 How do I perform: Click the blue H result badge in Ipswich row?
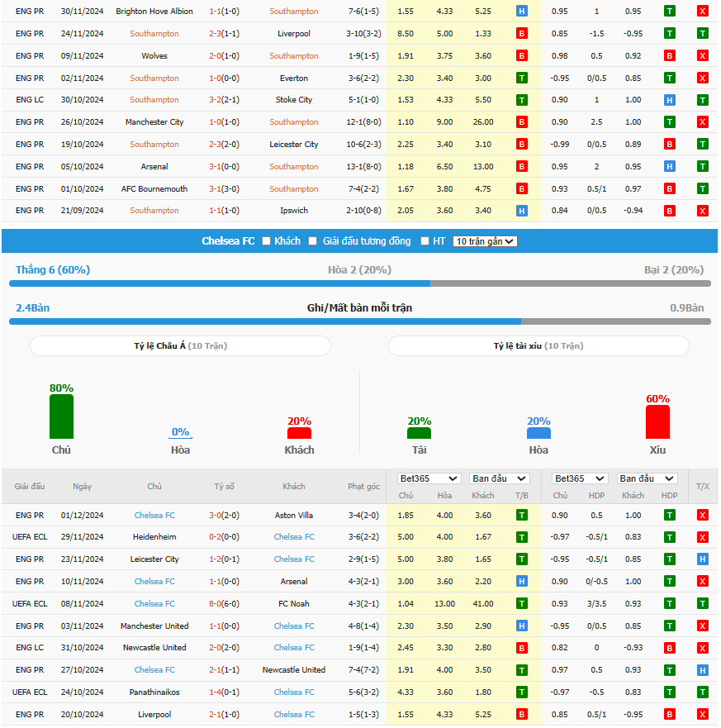point(521,211)
